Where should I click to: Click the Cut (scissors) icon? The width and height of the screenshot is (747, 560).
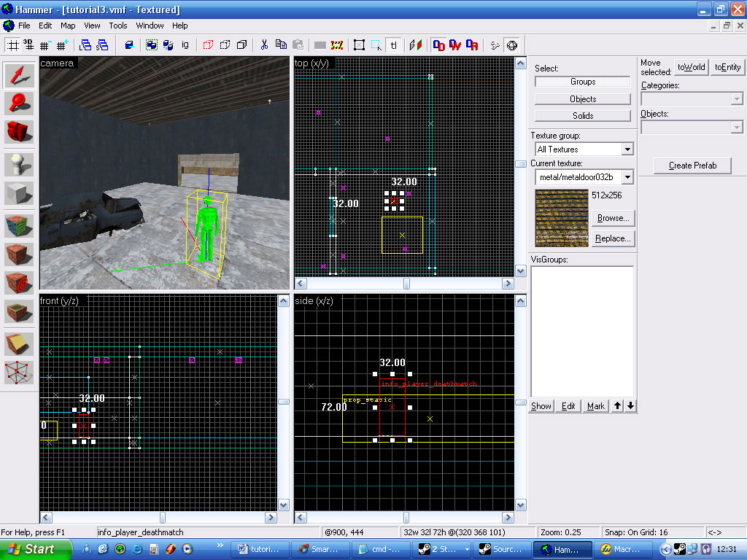264,45
